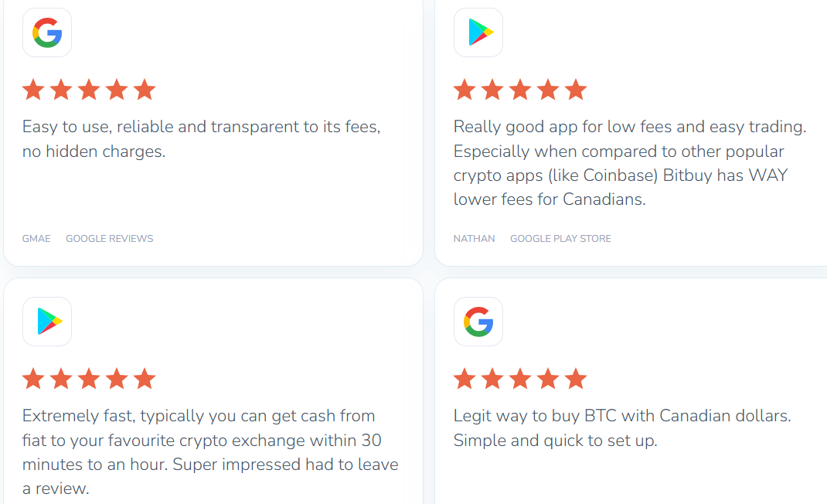Viewport: 827px width, 504px height.
Task: Select the first star in the "Legit way" review
Action: pos(465,380)
